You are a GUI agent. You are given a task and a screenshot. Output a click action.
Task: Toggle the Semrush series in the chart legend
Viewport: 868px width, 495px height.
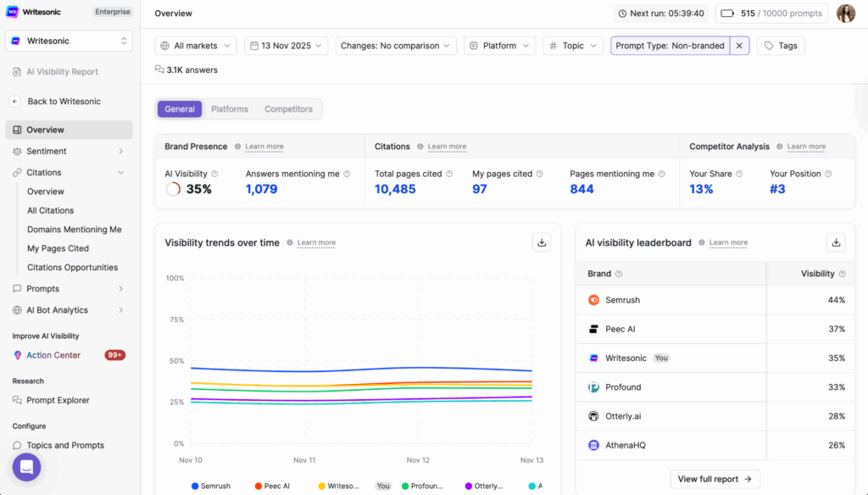click(x=209, y=485)
